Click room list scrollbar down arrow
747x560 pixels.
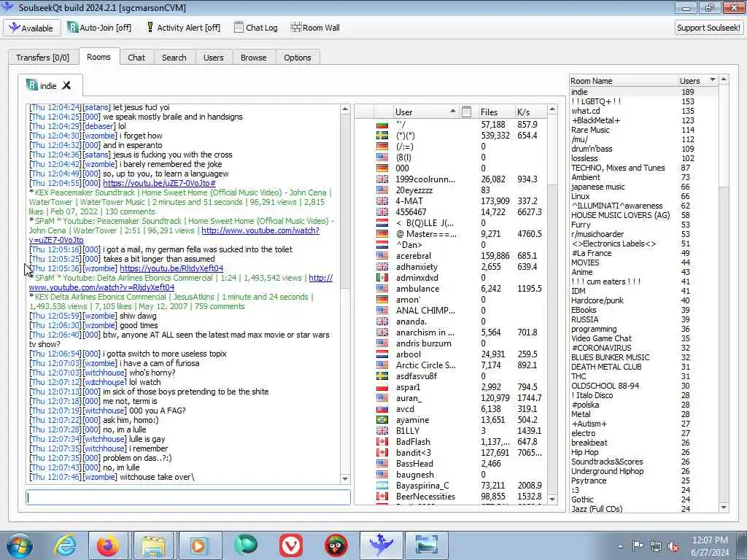pyautogui.click(x=724, y=507)
